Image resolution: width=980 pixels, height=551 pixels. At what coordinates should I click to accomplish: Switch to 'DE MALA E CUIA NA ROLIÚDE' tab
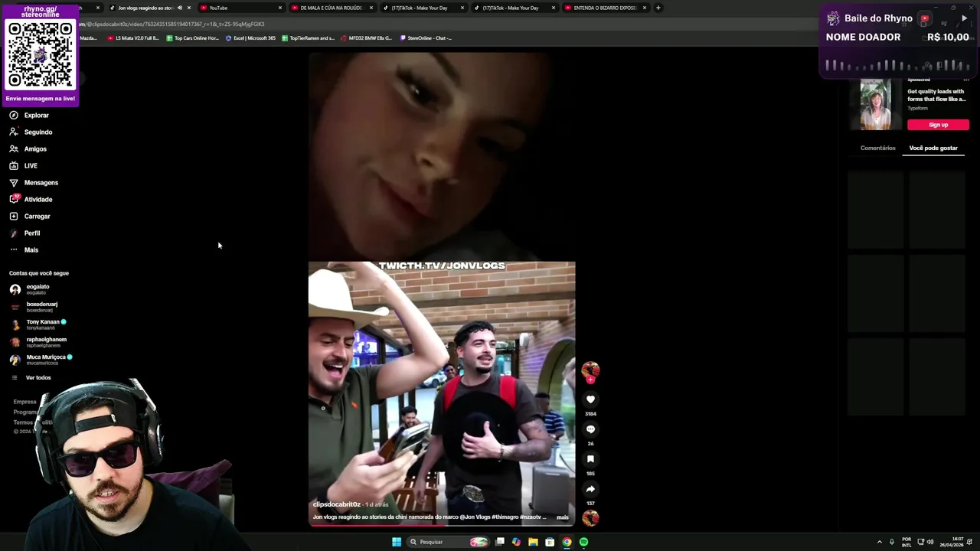tap(331, 8)
